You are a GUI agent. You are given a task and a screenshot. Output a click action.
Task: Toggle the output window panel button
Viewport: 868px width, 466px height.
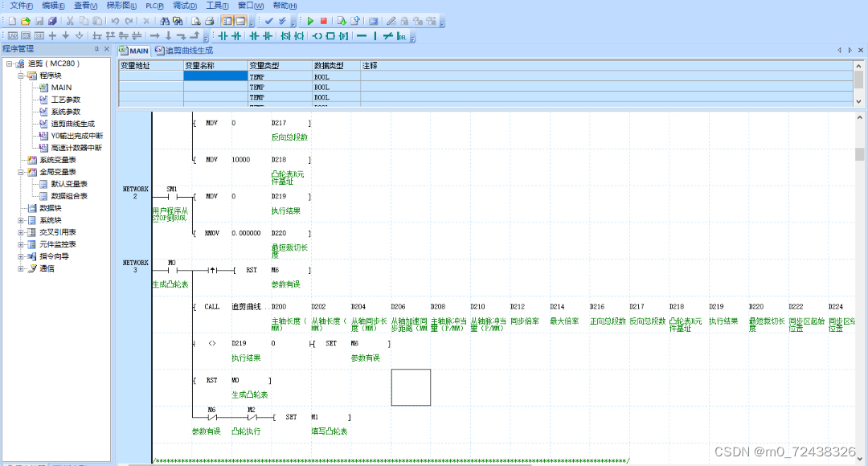pos(240,21)
